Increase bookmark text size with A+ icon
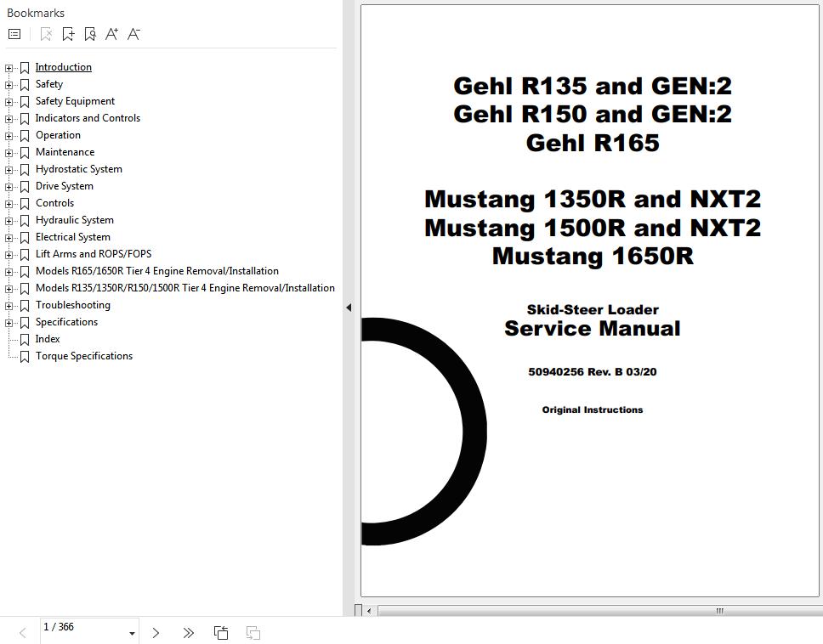This screenshot has width=823, height=644. pos(111,34)
